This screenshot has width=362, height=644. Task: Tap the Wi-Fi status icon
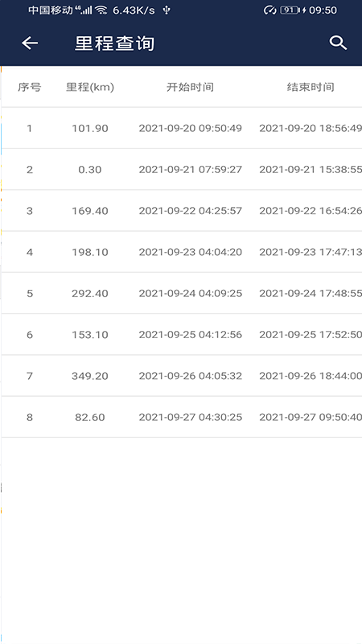point(101,10)
